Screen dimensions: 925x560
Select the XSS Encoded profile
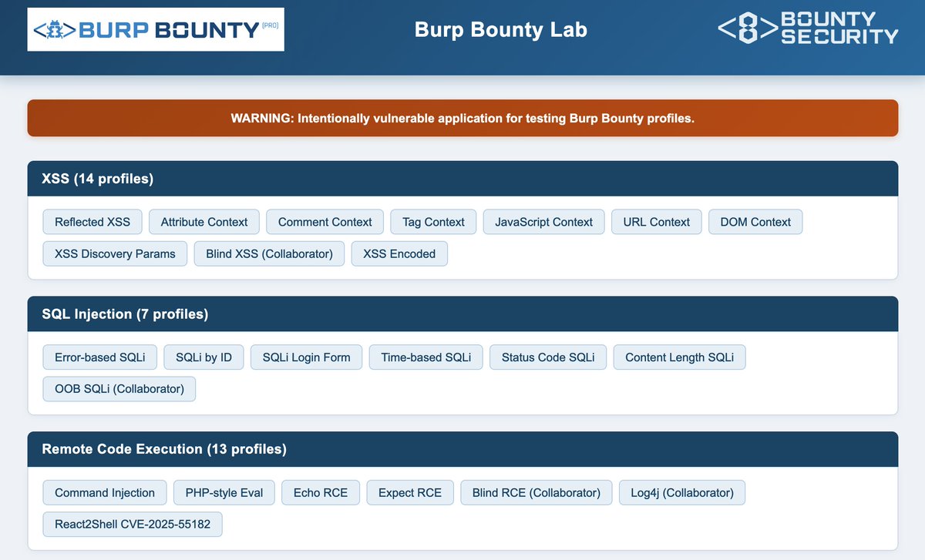(x=399, y=253)
